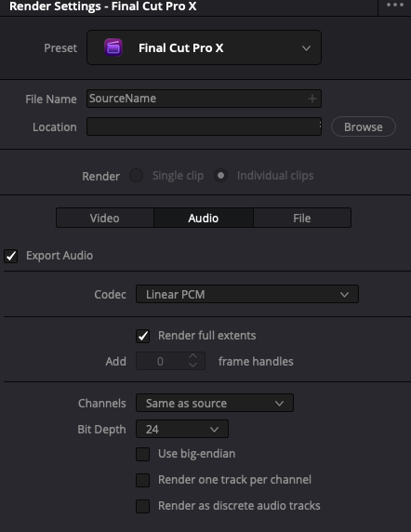Viewport: 411px width, 532px height.
Task: Select the Single clip radio button
Action: click(137, 176)
